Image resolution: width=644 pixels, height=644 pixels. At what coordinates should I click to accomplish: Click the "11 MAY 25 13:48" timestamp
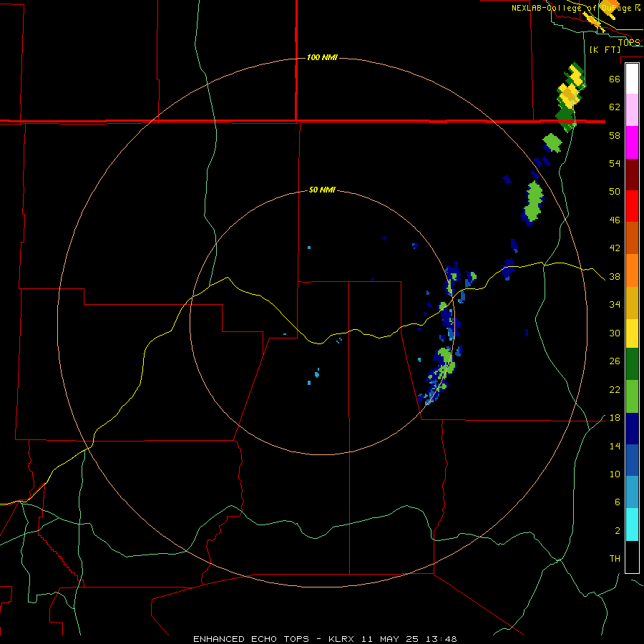point(409,639)
